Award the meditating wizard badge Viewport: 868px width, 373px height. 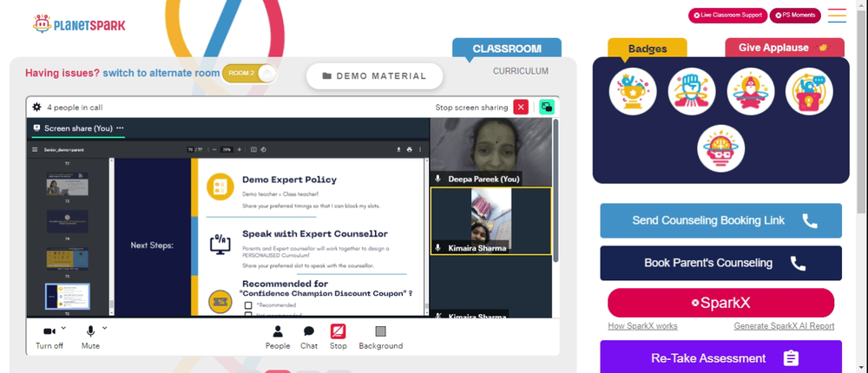pyautogui.click(x=750, y=91)
